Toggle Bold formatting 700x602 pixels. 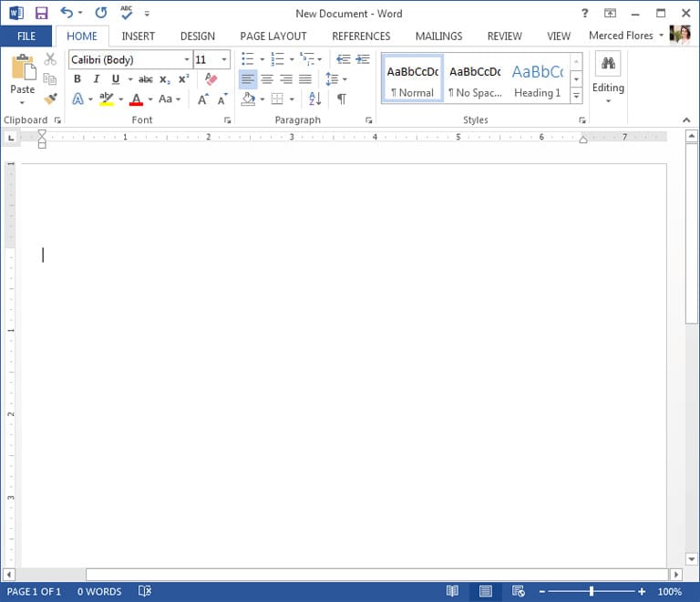(77, 79)
